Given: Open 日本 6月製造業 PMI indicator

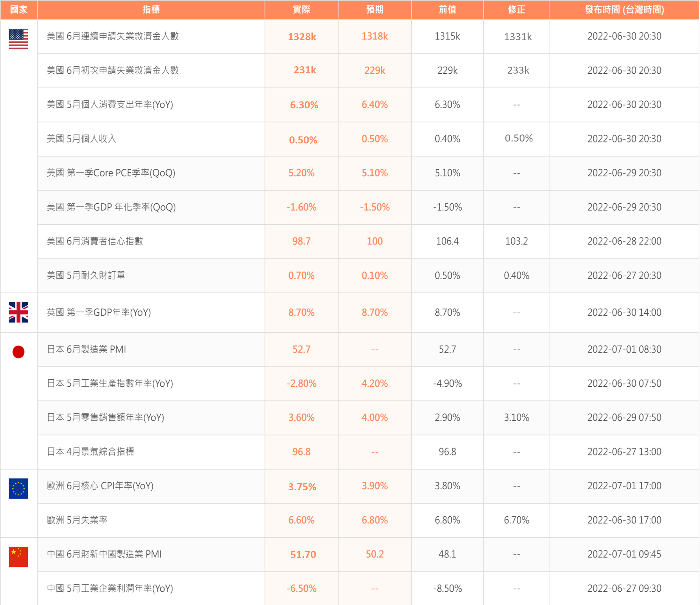Looking at the screenshot, I should [x=86, y=349].
